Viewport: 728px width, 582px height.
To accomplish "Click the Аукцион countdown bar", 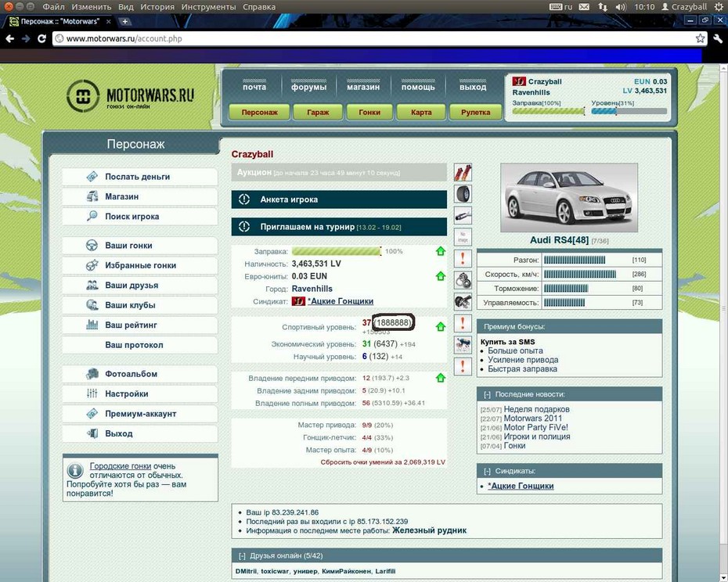I will [339, 172].
